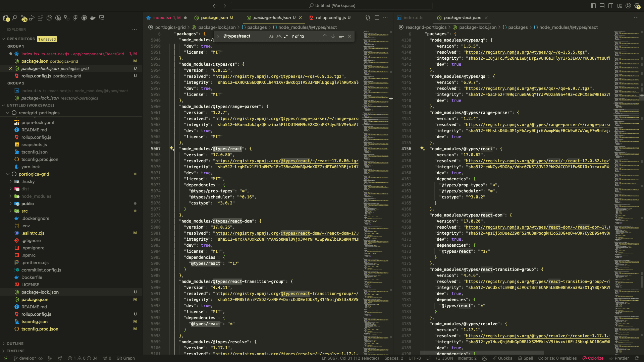Viewport: 644px width, 362px height.
Task: Open the Extensions view
Action: 41,18
